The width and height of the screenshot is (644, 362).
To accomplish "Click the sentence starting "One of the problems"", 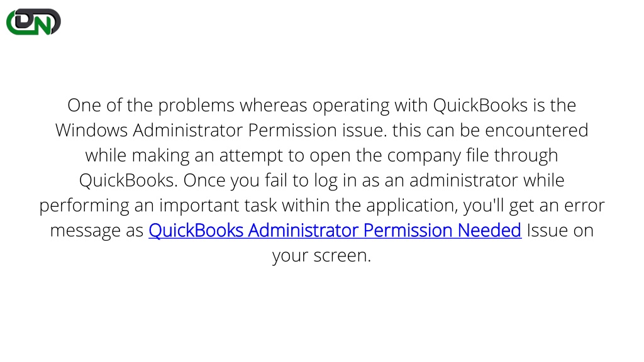I will pyautogui.click(x=321, y=118).
